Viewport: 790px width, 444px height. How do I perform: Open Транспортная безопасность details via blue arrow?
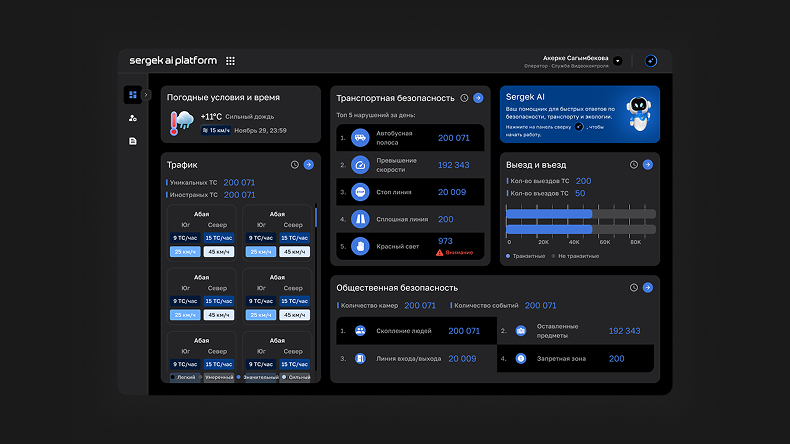(x=478, y=98)
